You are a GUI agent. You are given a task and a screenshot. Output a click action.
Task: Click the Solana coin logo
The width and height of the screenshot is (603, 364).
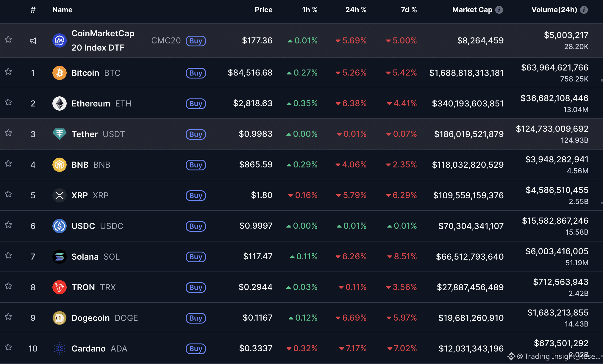[59, 257]
